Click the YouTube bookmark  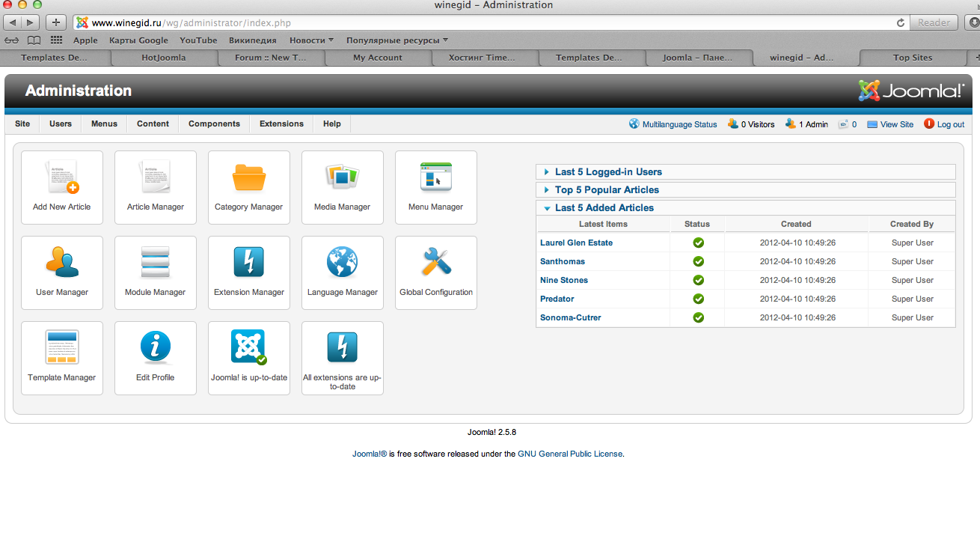198,40
